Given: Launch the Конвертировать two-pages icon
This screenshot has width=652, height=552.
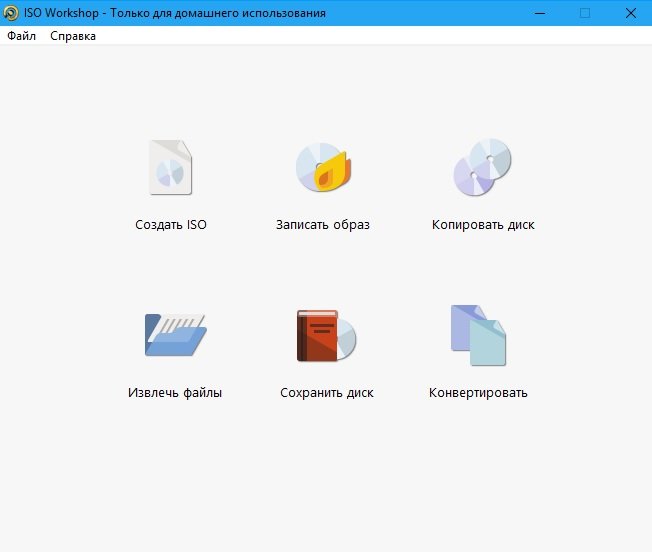Looking at the screenshot, I should 478,335.
